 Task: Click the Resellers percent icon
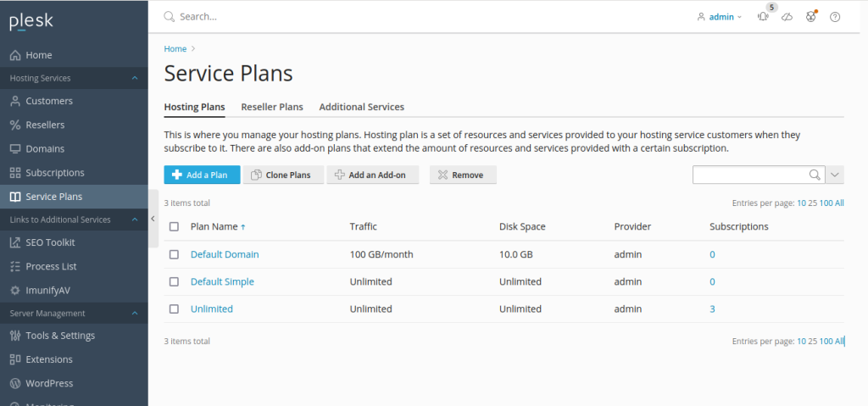tap(15, 125)
